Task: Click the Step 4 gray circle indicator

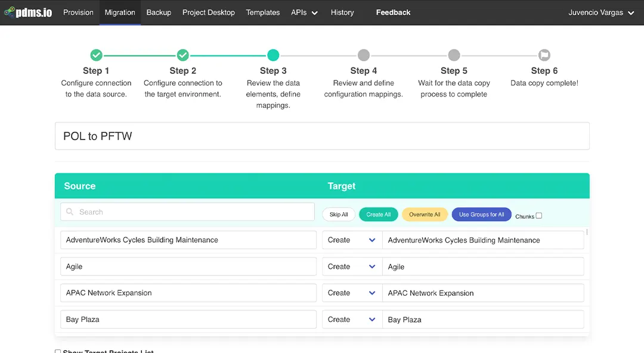Action: 364,55
